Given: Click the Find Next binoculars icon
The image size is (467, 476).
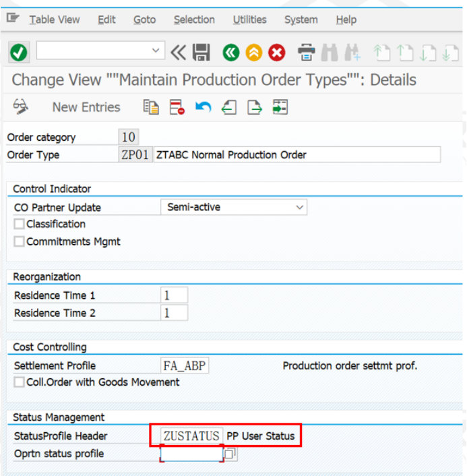Looking at the screenshot, I should [352, 53].
